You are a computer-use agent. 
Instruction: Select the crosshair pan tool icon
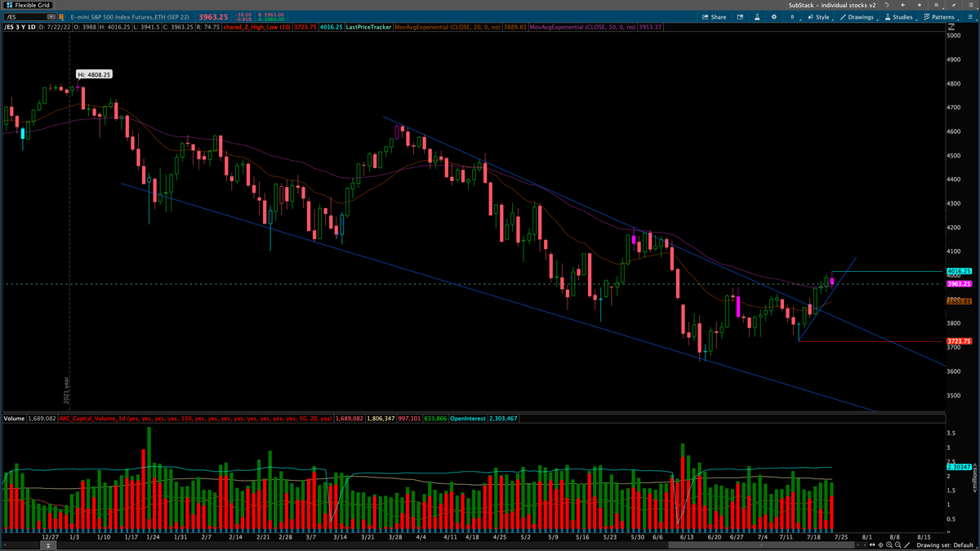(x=880, y=544)
